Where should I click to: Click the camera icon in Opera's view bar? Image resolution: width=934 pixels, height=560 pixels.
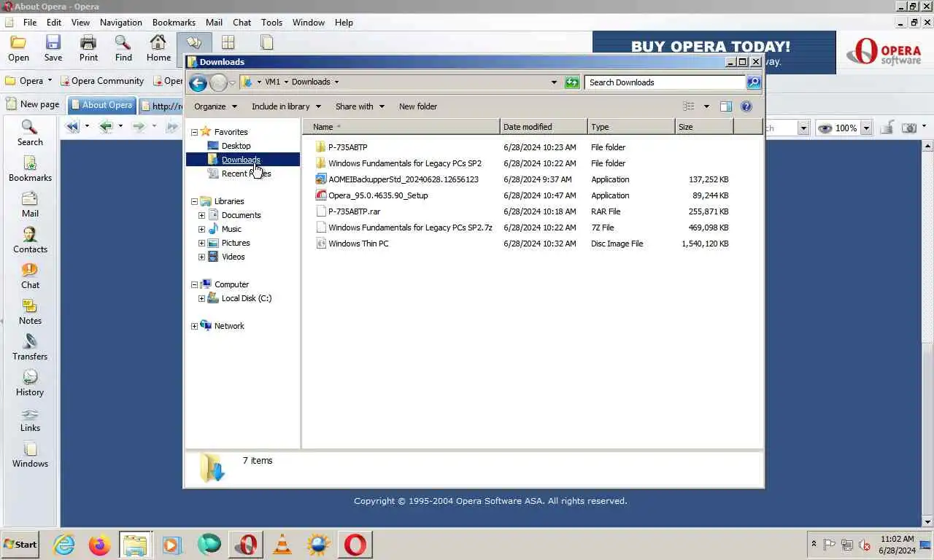click(909, 128)
